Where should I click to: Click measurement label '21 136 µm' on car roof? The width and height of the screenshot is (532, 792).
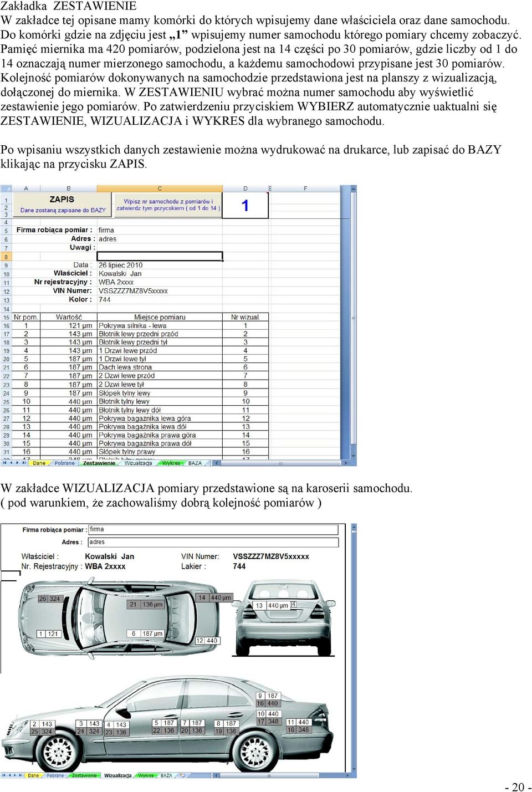coord(146,605)
